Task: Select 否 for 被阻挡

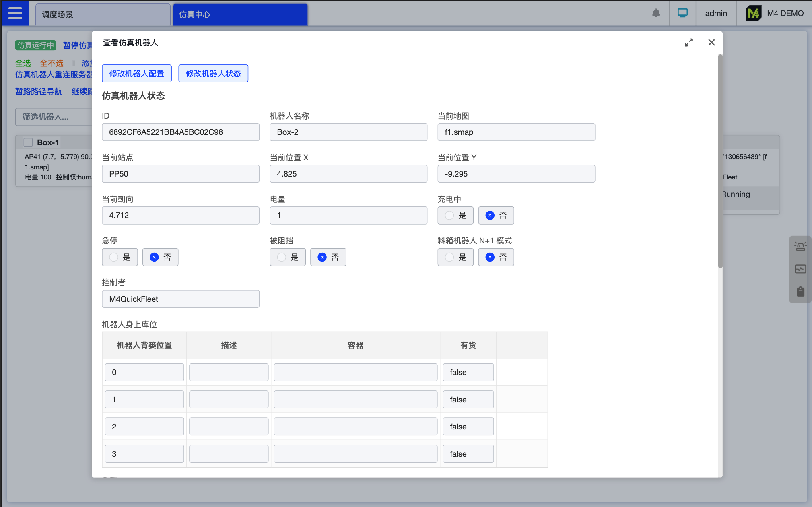Action: pos(328,258)
